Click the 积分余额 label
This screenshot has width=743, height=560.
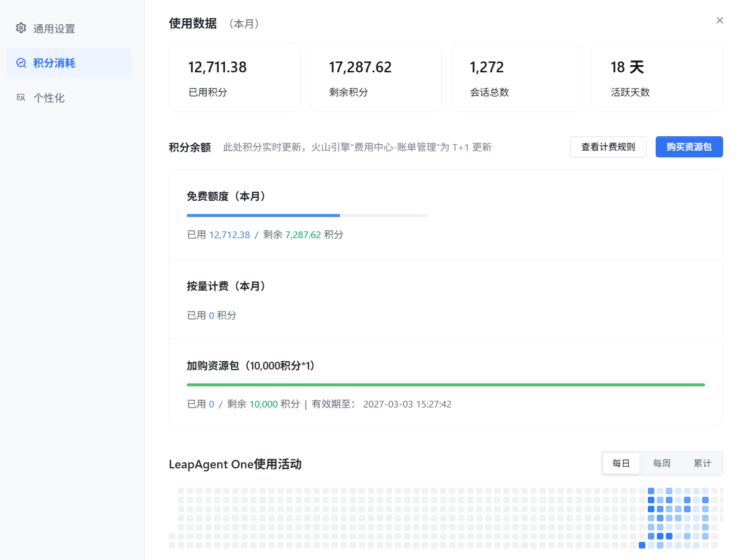[190, 148]
